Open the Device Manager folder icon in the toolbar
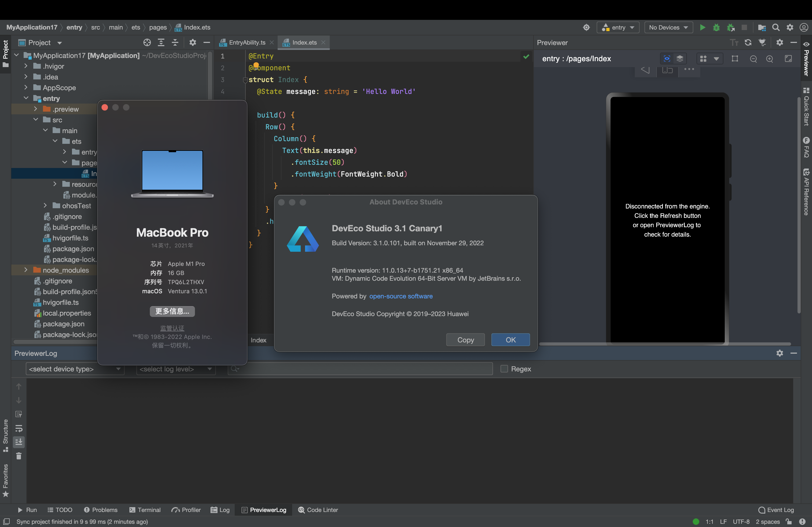Screen dimensions: 812x527 point(762,27)
